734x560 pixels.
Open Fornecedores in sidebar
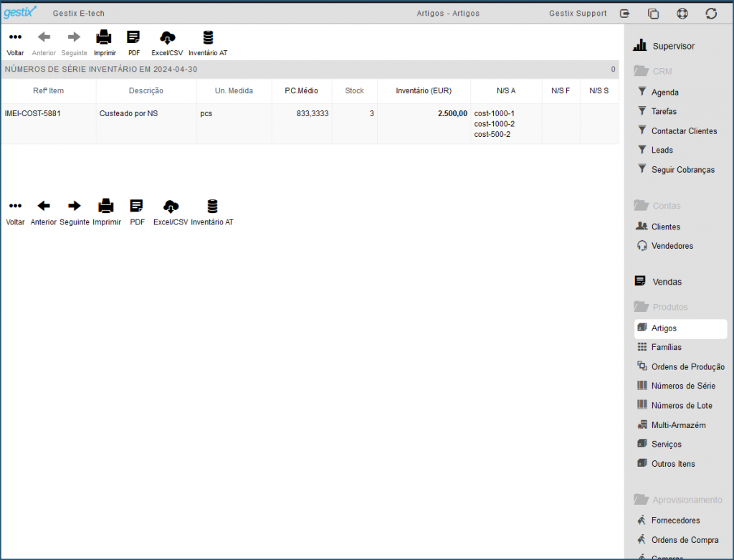[669, 521]
